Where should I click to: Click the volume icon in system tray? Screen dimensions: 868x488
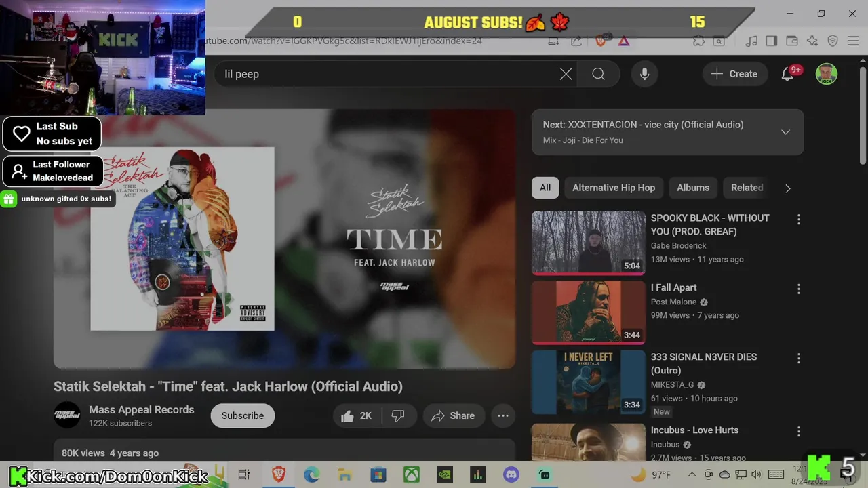757,474
